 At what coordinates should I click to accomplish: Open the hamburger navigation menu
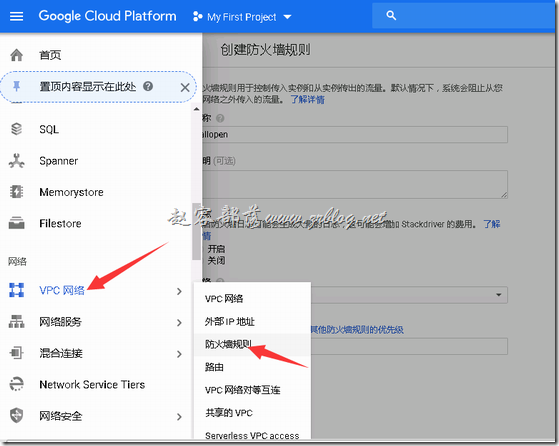pyautogui.click(x=16, y=16)
